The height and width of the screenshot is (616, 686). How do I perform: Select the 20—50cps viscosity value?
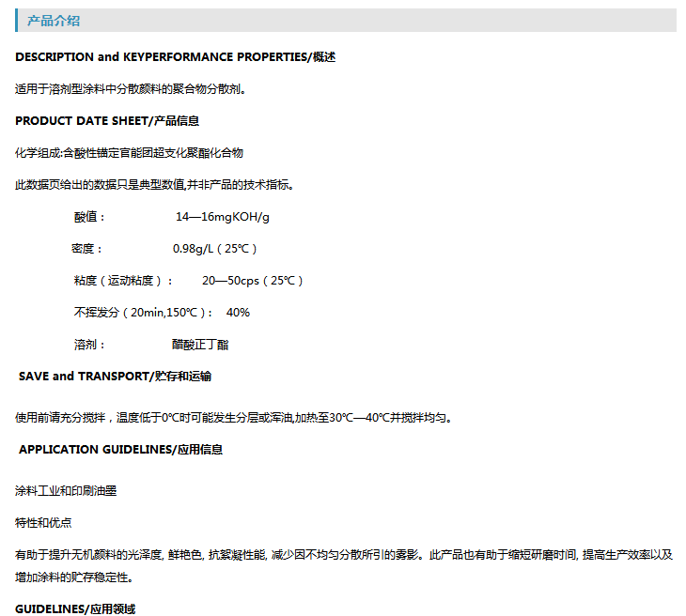(x=252, y=281)
